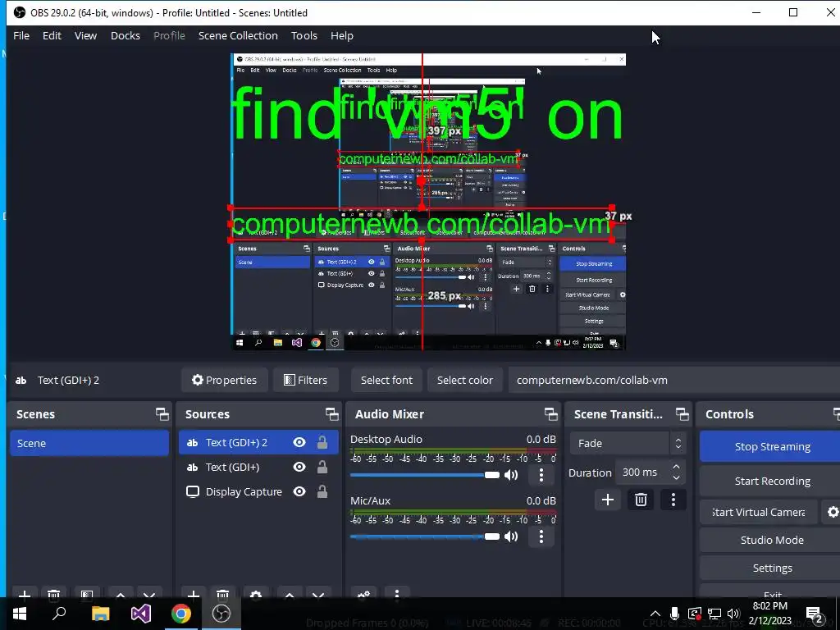Open the Scene Collection menu

(x=238, y=35)
